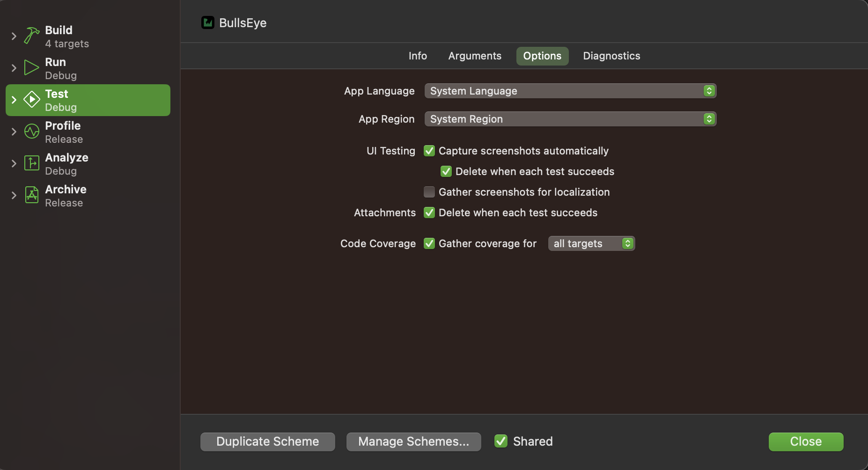The image size is (868, 470).
Task: Click the 'BullsEye' scheme title text
Action: pos(243,23)
